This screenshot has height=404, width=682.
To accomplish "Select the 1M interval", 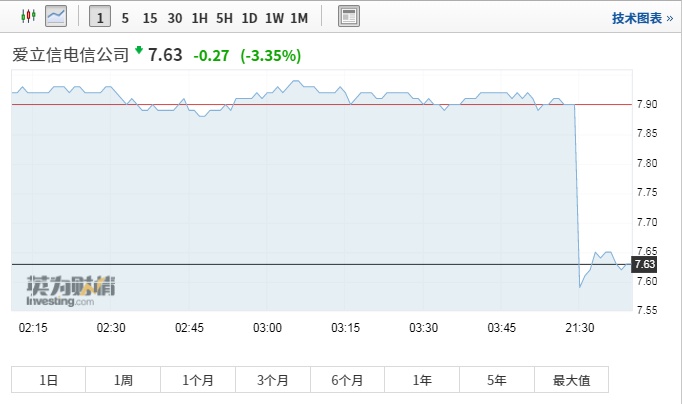I will (299, 17).
